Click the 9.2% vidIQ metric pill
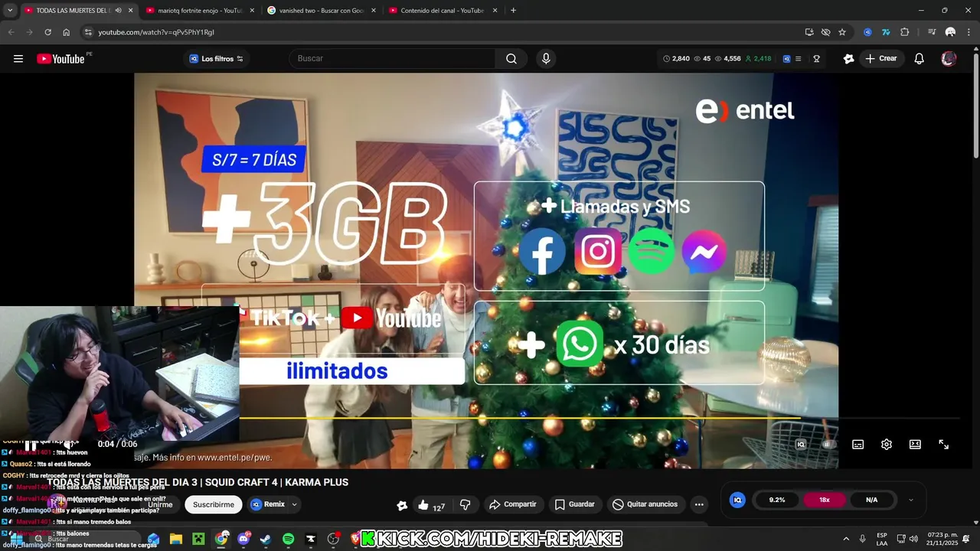Image resolution: width=980 pixels, height=551 pixels. point(777,500)
